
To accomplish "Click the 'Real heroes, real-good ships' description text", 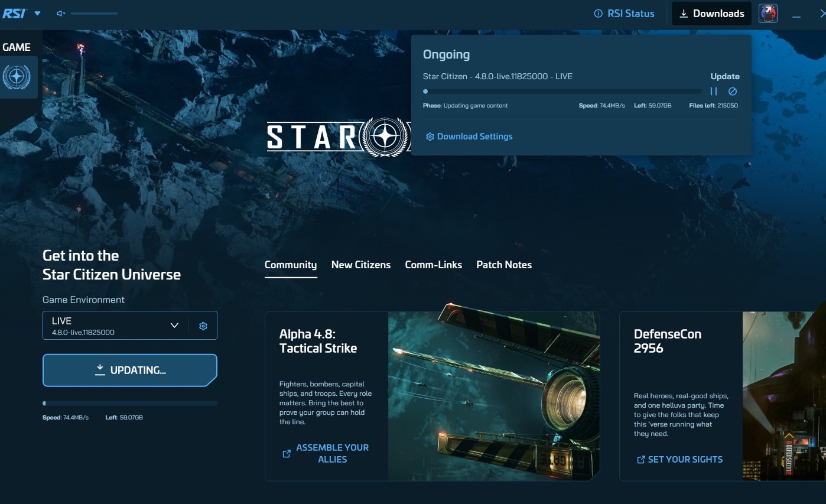I will coord(681,415).
